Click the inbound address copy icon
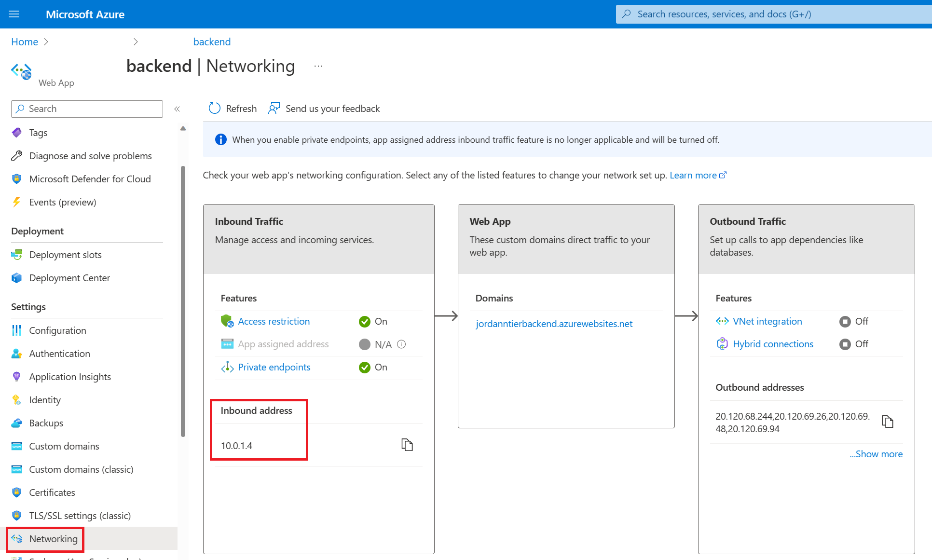The image size is (932, 560). coord(407,444)
